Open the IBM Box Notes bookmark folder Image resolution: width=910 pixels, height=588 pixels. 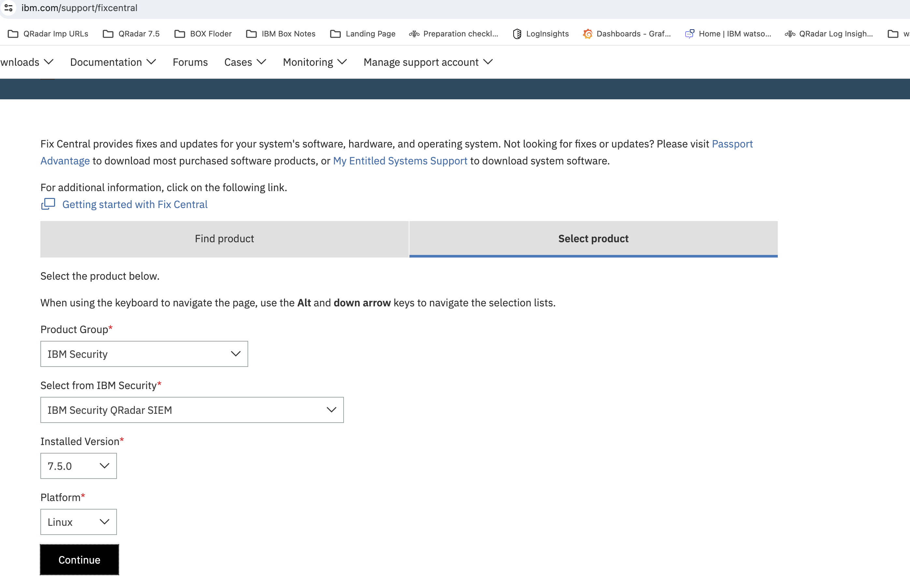click(281, 34)
